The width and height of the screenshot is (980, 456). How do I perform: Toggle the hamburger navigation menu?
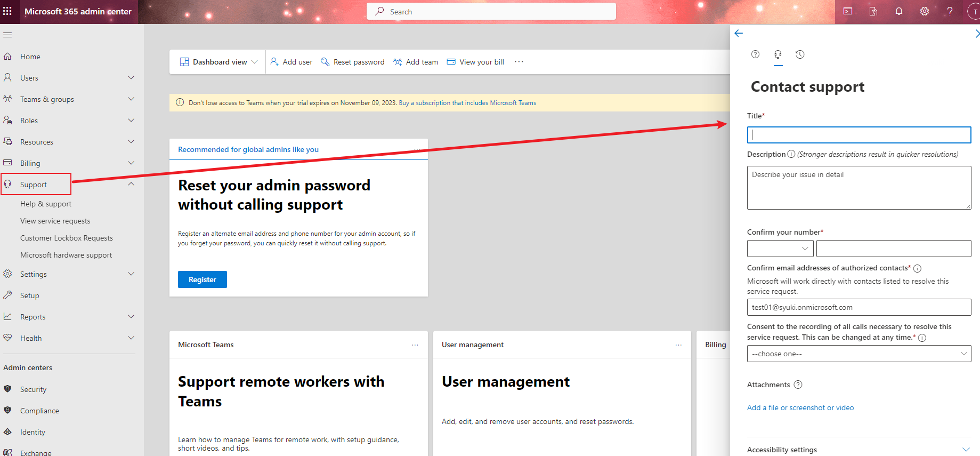(x=7, y=35)
